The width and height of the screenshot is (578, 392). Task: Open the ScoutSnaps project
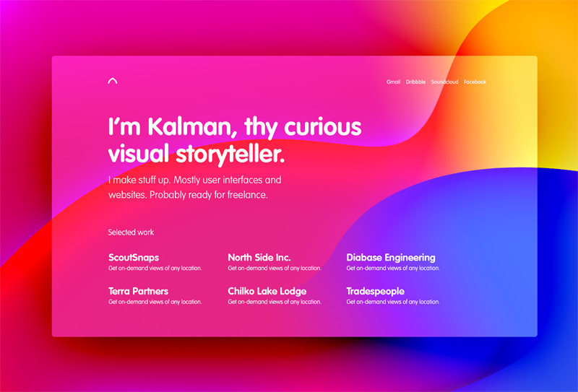tap(134, 257)
